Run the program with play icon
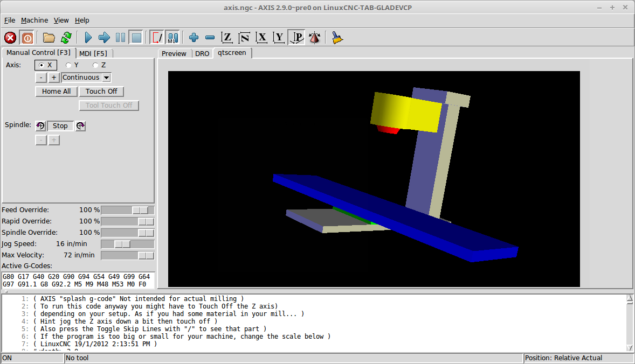 click(x=88, y=38)
